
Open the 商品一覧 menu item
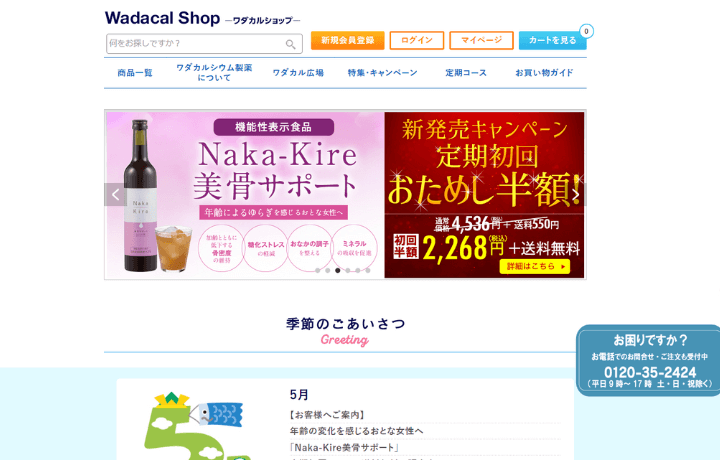[135, 73]
